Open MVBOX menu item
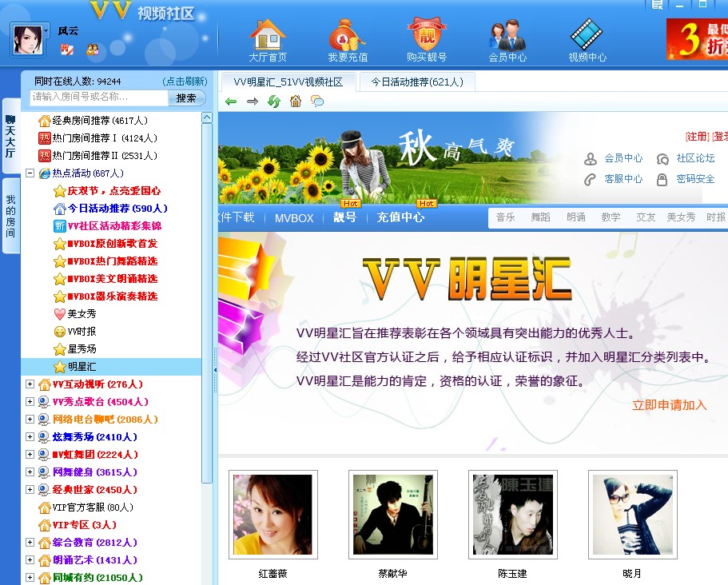Image resolution: width=728 pixels, height=585 pixels. [294, 217]
